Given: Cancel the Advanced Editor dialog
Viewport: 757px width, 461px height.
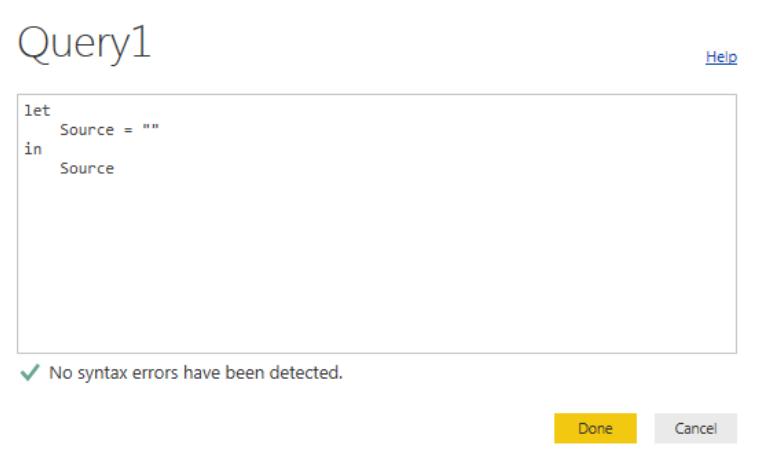Looking at the screenshot, I should (695, 427).
